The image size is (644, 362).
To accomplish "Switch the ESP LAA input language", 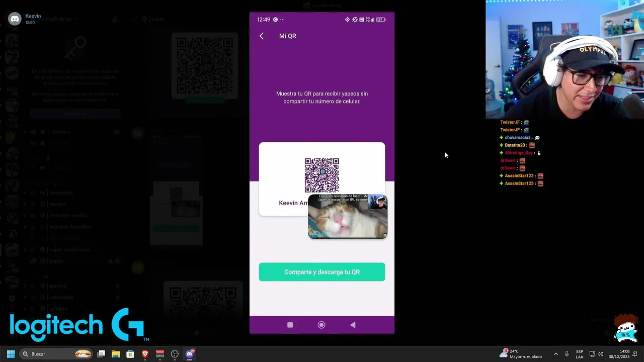I will pyautogui.click(x=580, y=354).
